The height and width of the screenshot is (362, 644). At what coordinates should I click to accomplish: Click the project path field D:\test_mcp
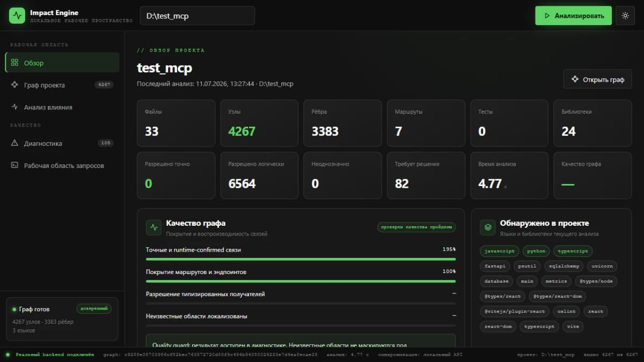tap(197, 16)
